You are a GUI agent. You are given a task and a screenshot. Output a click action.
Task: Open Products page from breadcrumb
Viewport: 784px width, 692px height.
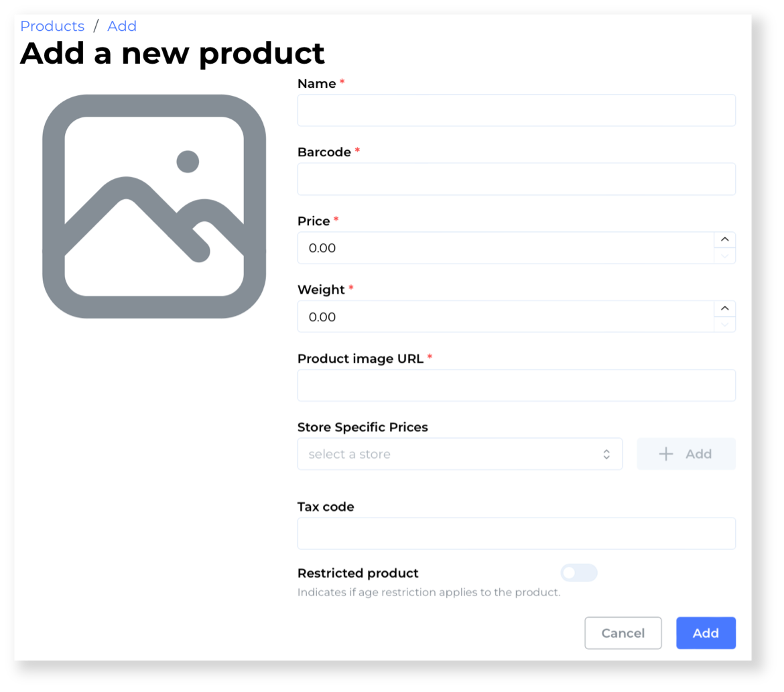[x=52, y=25]
